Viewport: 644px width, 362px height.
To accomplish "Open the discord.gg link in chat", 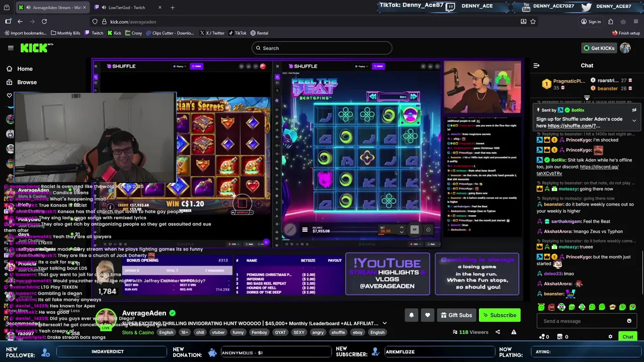I will tap(577, 170).
